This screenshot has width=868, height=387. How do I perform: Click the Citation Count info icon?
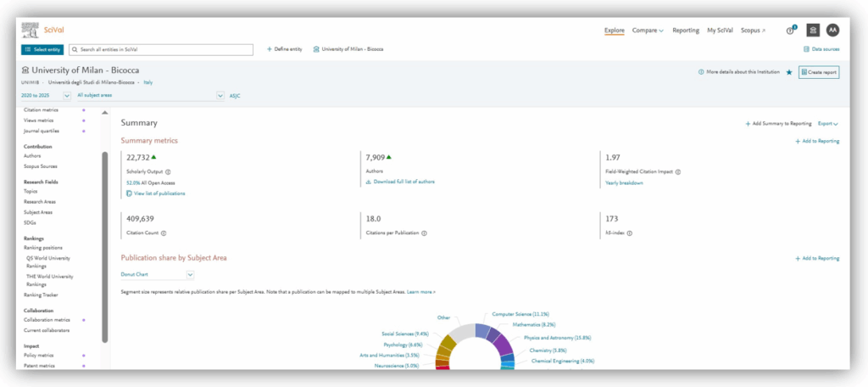[164, 233]
